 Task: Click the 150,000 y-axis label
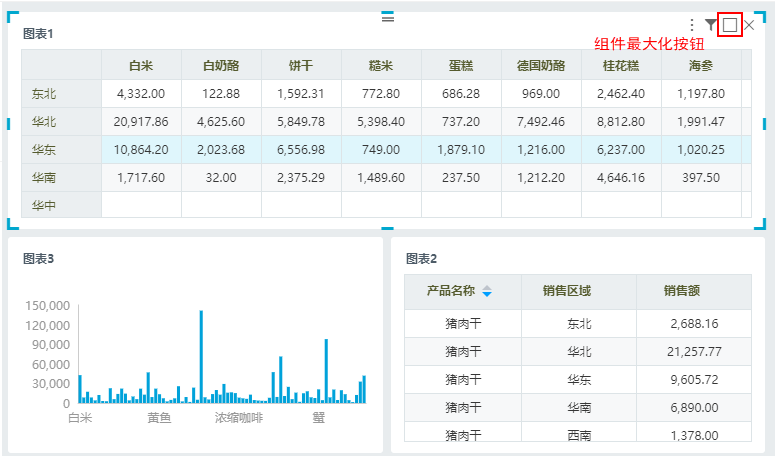click(x=47, y=306)
